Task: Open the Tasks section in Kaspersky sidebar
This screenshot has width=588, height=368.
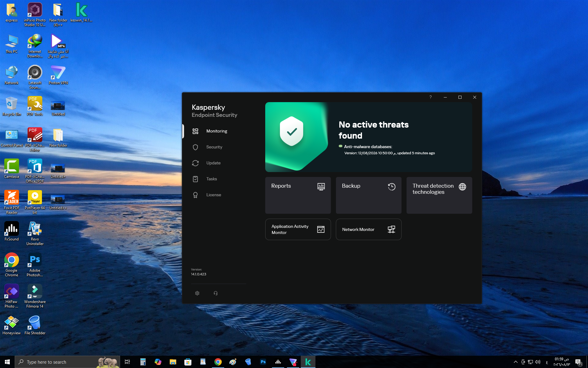Action: [x=211, y=179]
